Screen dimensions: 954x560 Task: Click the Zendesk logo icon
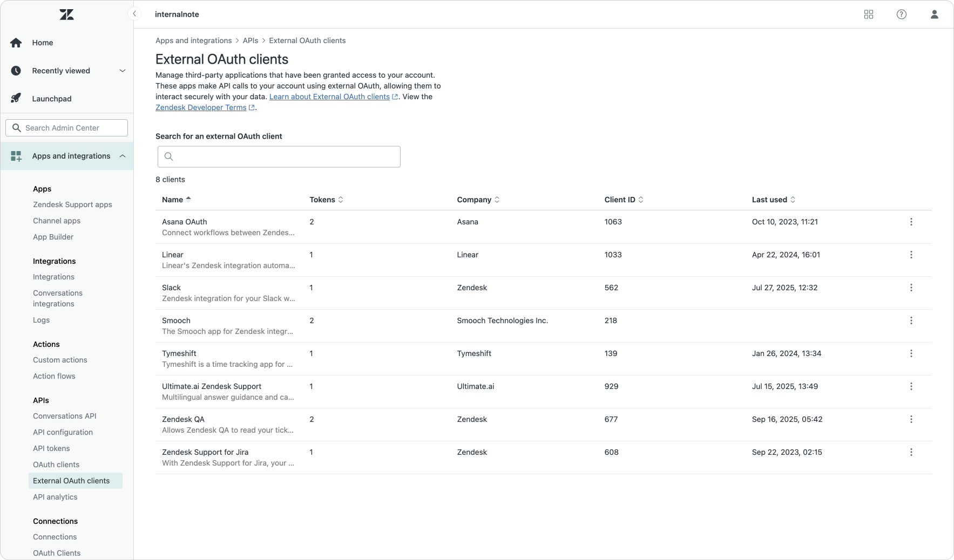click(66, 15)
